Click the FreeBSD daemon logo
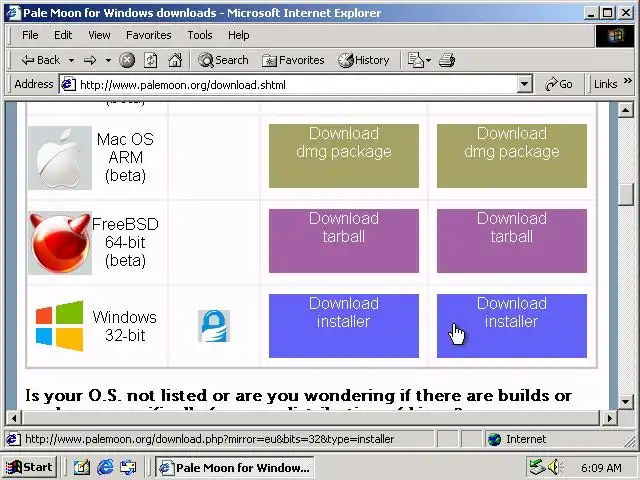Viewport: 640px width, 480px height. (60, 242)
